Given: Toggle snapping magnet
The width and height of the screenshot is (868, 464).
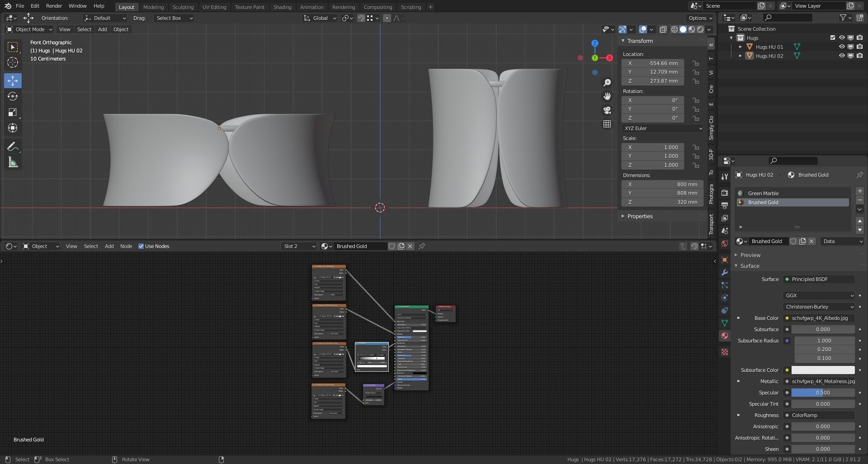Looking at the screenshot, I should click(361, 18).
